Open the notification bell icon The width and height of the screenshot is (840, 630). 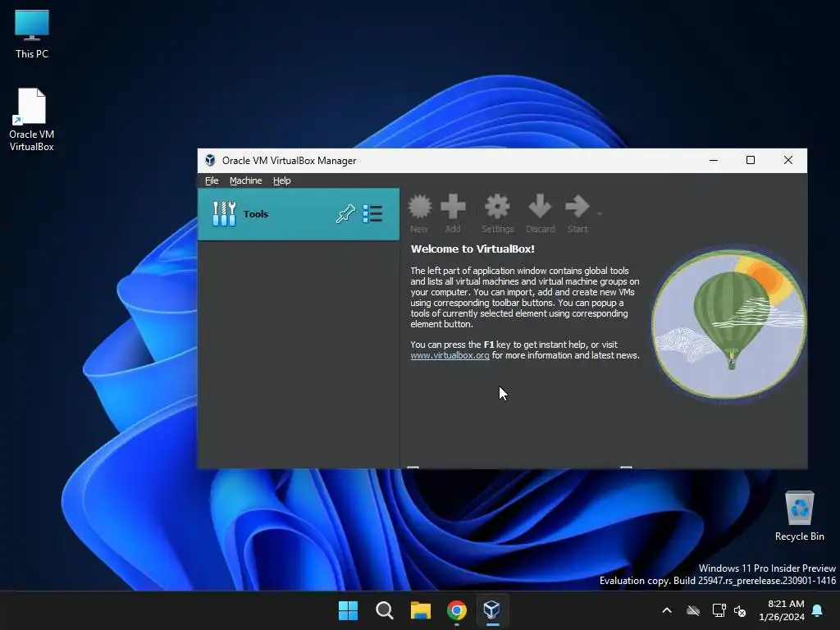[818, 610]
